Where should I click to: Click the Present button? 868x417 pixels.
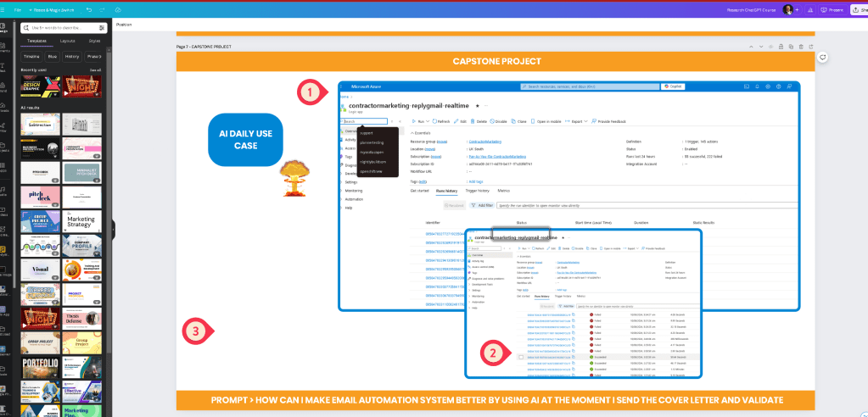coord(832,10)
